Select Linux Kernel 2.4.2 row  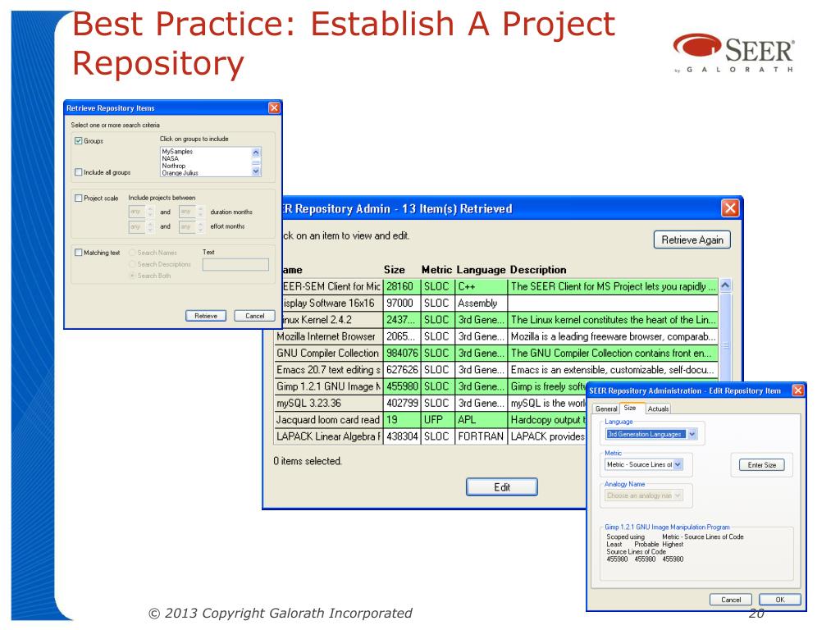pyautogui.click(x=500, y=320)
